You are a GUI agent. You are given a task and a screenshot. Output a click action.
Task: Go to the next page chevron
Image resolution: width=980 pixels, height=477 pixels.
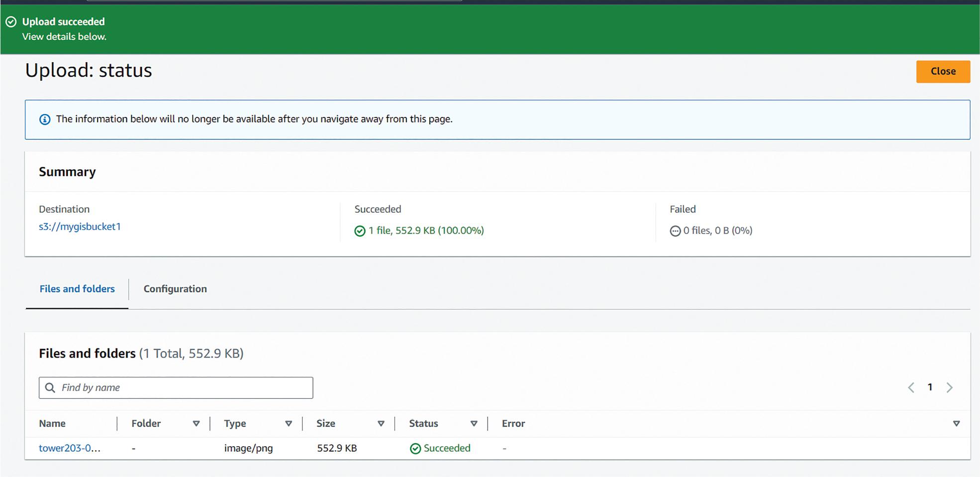pyautogui.click(x=949, y=388)
